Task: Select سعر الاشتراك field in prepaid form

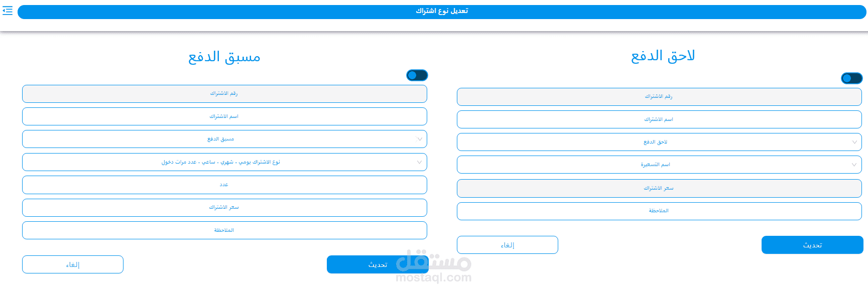Action: 224,207
